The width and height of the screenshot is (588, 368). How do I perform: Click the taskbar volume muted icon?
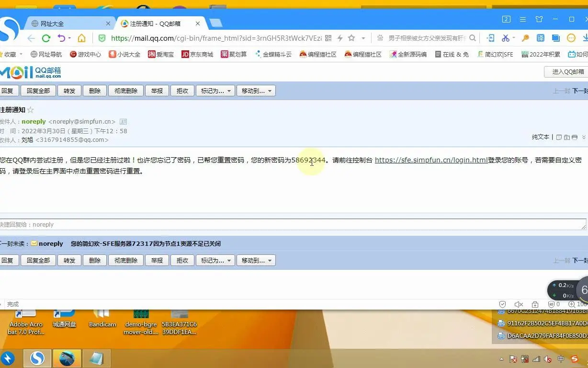[548, 359]
